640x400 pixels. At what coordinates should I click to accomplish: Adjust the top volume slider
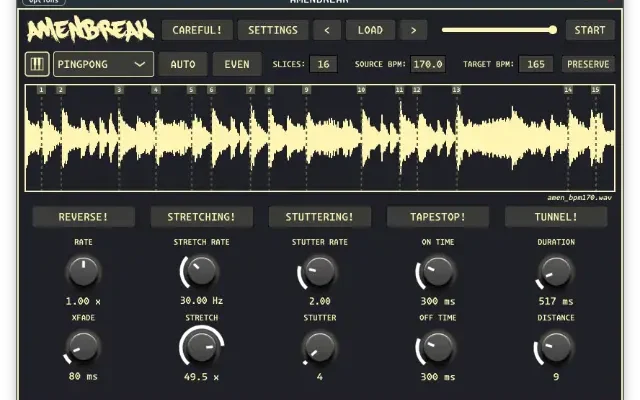[x=498, y=30]
